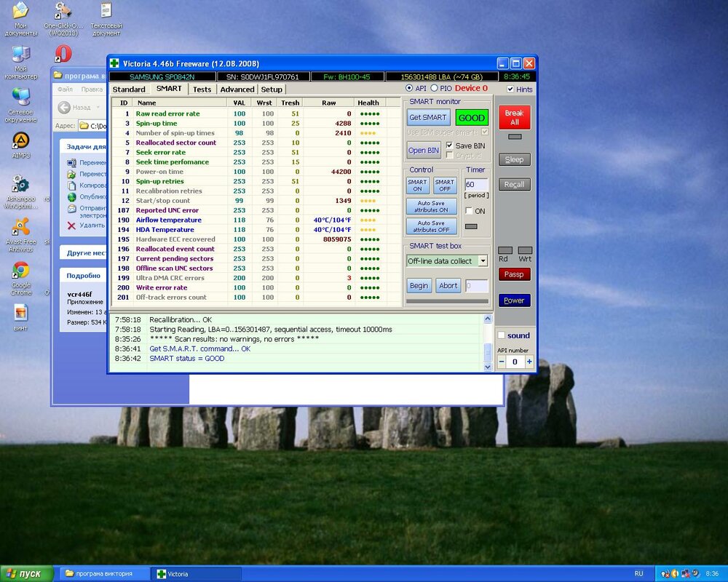Toggle the Hints checkbox
The width and height of the screenshot is (728, 582).
(x=511, y=89)
